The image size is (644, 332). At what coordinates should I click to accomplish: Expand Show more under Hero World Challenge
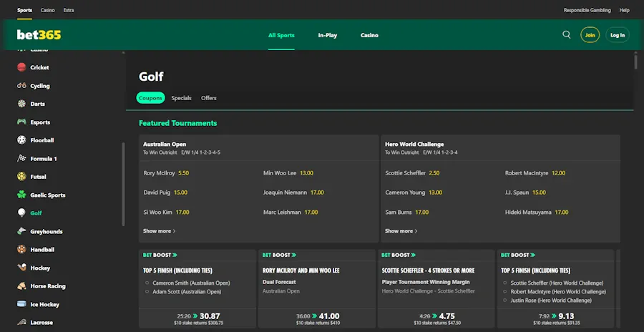[401, 231]
